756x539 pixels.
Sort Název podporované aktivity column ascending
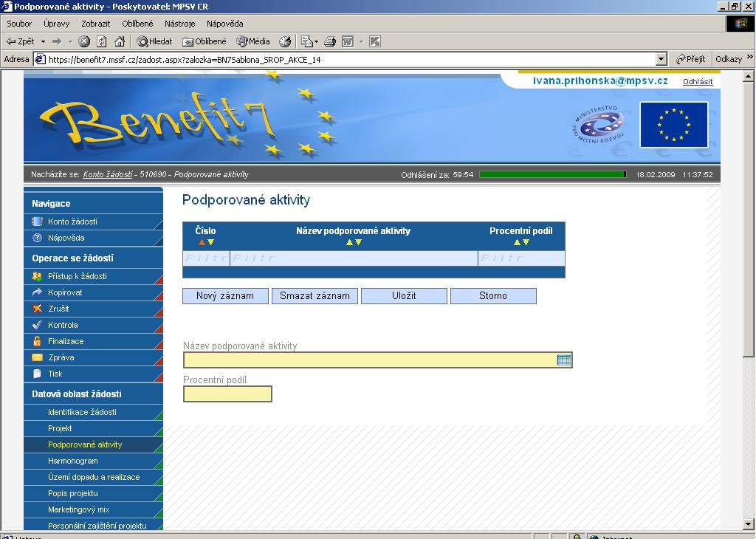pos(349,242)
